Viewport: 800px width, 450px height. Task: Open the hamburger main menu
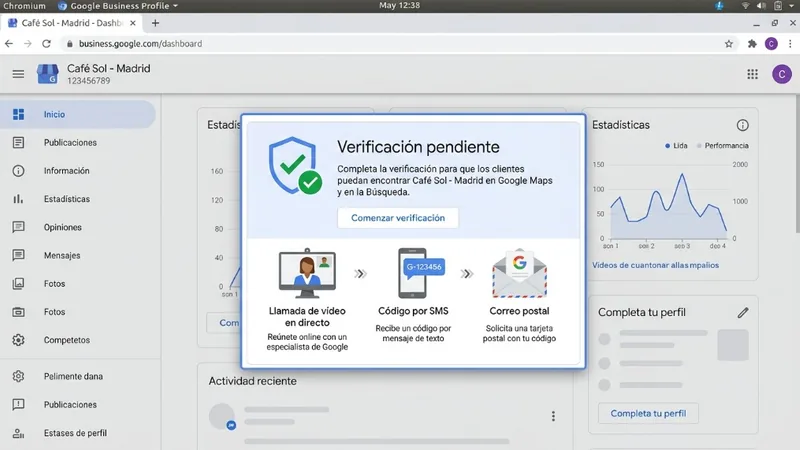pyautogui.click(x=18, y=74)
